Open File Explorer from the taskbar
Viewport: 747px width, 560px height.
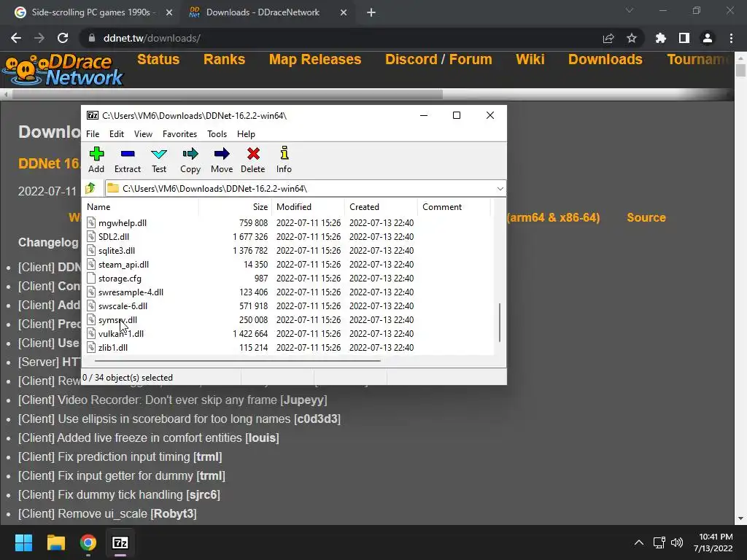click(x=55, y=542)
